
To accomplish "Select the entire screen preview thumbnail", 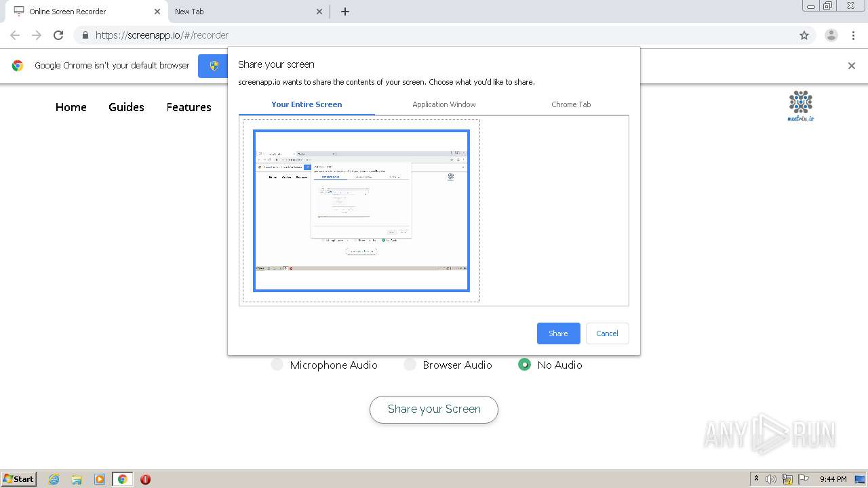I will click(361, 211).
